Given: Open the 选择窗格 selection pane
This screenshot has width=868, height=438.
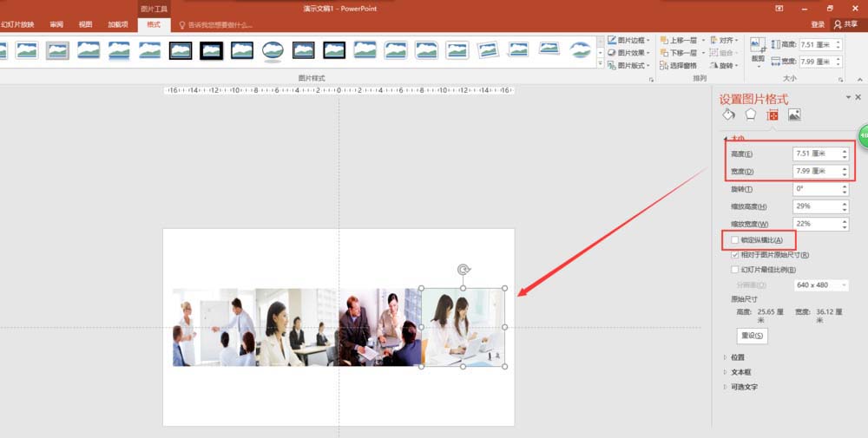Looking at the screenshot, I should [x=679, y=65].
